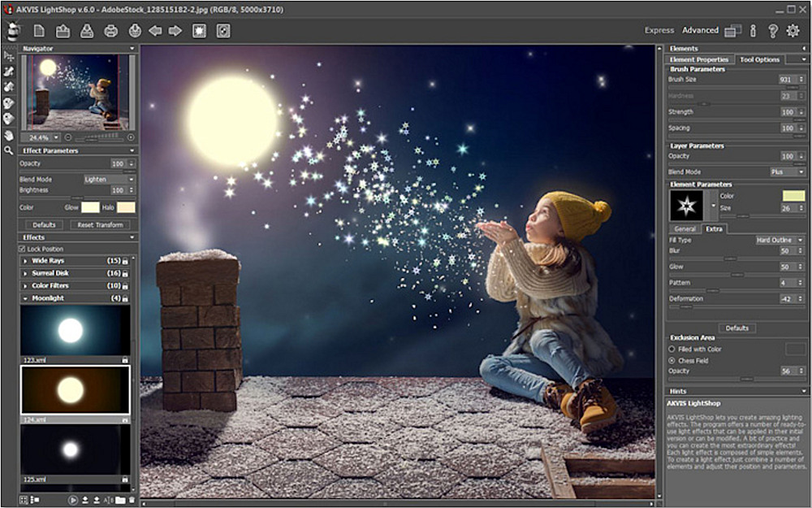Select the Filled with Color radio option
812x508 pixels.
click(672, 349)
